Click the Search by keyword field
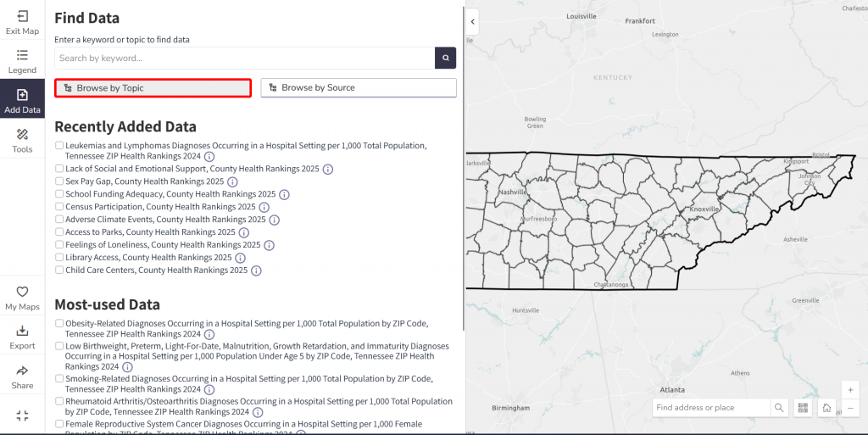 click(x=245, y=58)
